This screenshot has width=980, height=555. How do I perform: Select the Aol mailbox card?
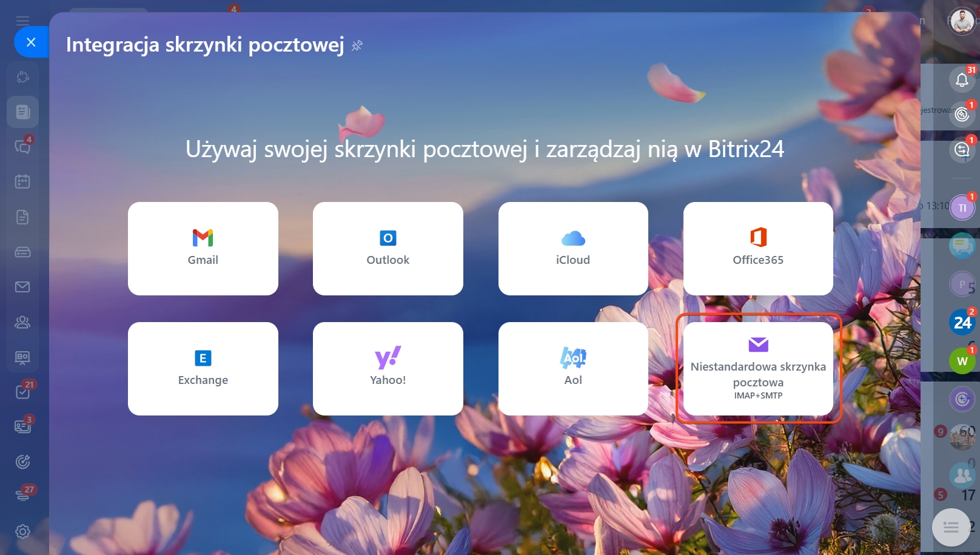573,369
